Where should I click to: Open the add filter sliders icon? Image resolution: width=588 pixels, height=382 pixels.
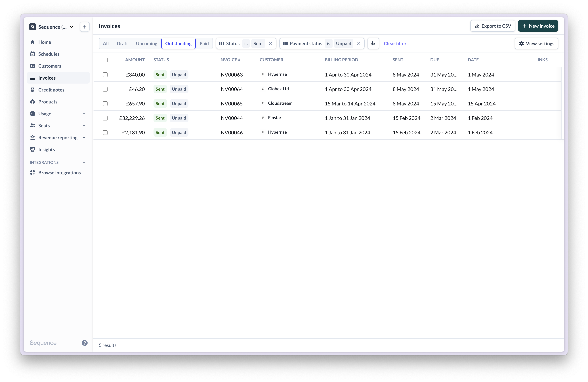pyautogui.click(x=373, y=43)
